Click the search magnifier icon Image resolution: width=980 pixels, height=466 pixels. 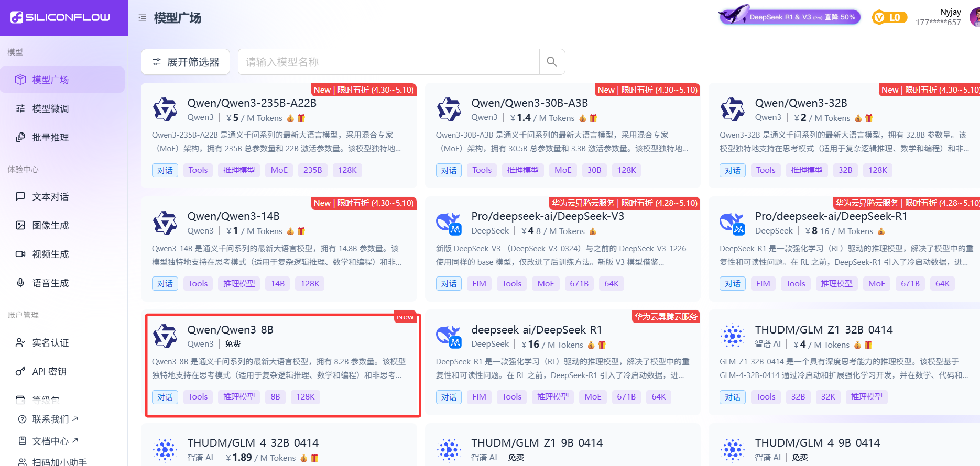pyautogui.click(x=552, y=62)
